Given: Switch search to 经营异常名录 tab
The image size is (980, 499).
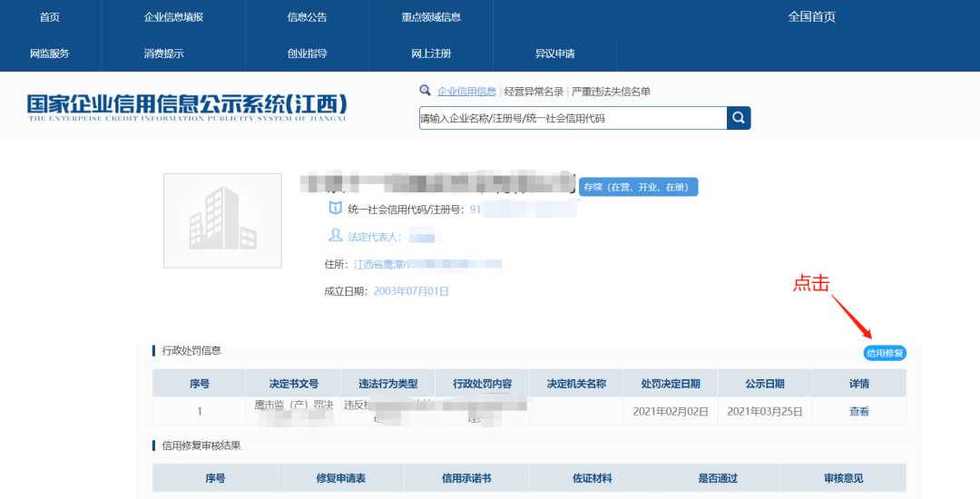Looking at the screenshot, I should (x=534, y=92).
